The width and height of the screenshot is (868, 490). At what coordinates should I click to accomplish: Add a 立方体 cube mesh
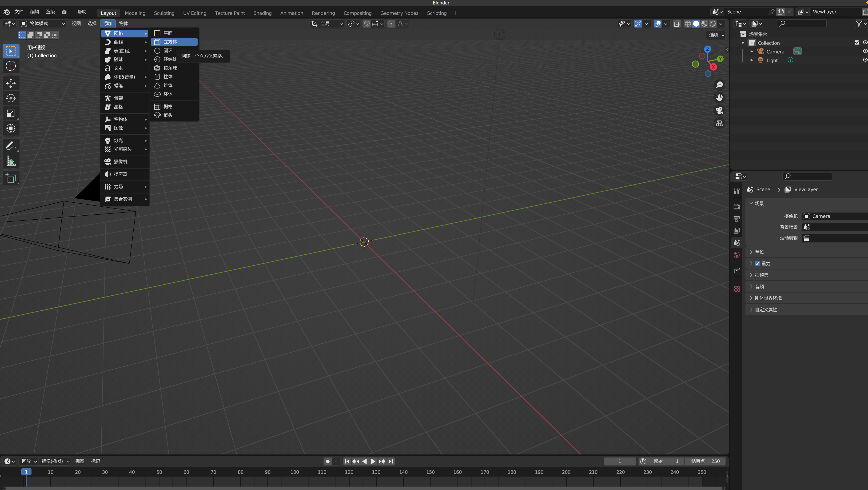click(x=174, y=42)
